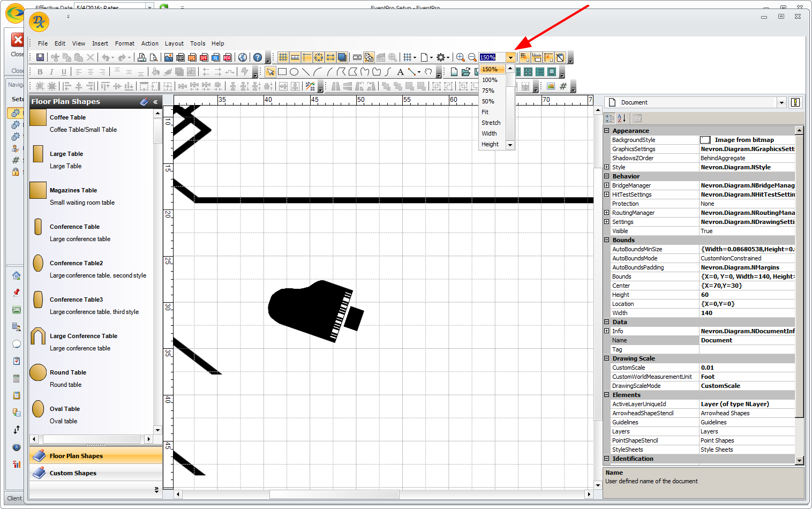Open the gear settings dropdown arrow

[448, 57]
